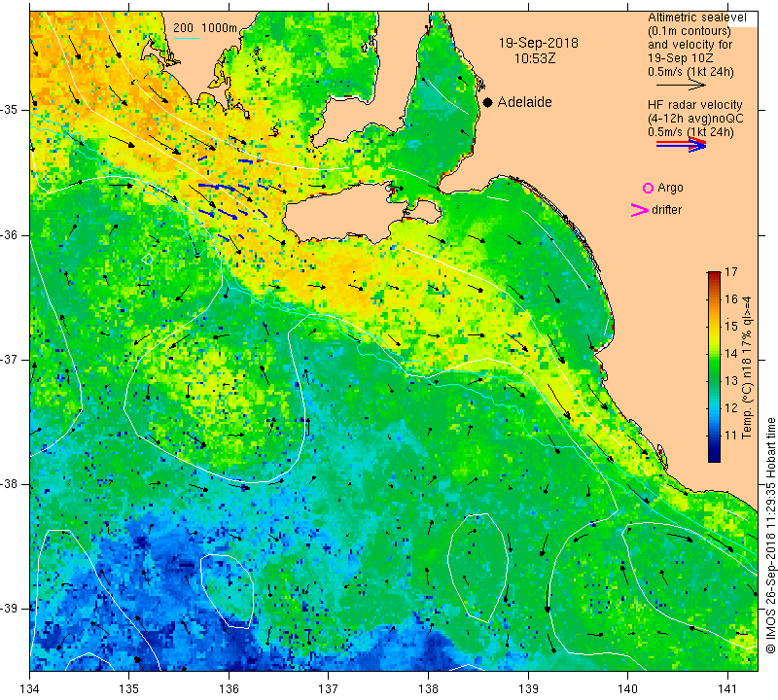Click the "12" color bar tick label
Viewport: 778px width, 700px height.
coord(731,408)
